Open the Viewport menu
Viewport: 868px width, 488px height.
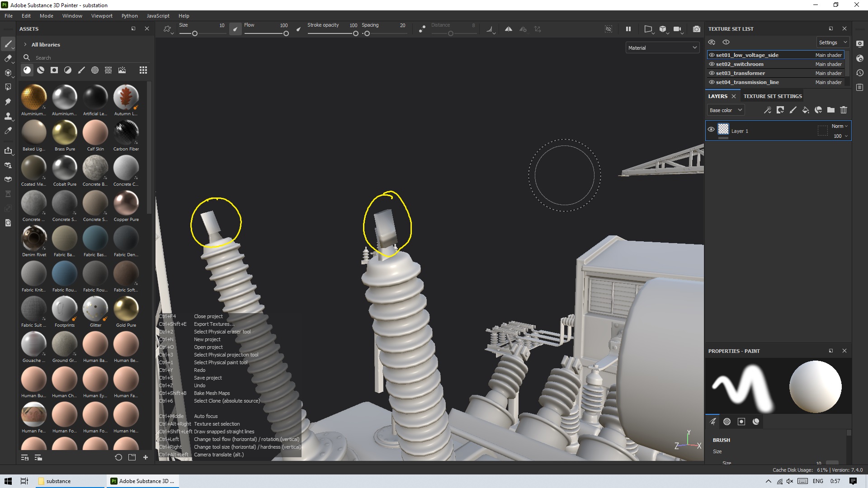[x=102, y=16]
